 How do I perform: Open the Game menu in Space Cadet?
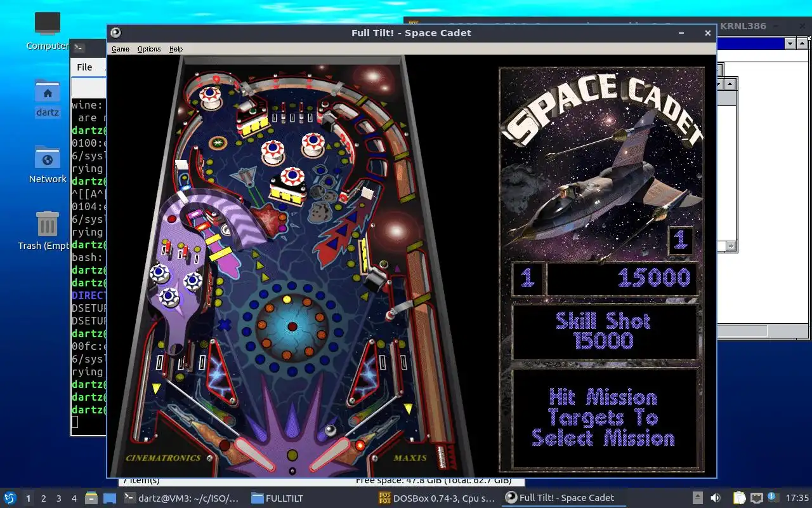(x=121, y=49)
